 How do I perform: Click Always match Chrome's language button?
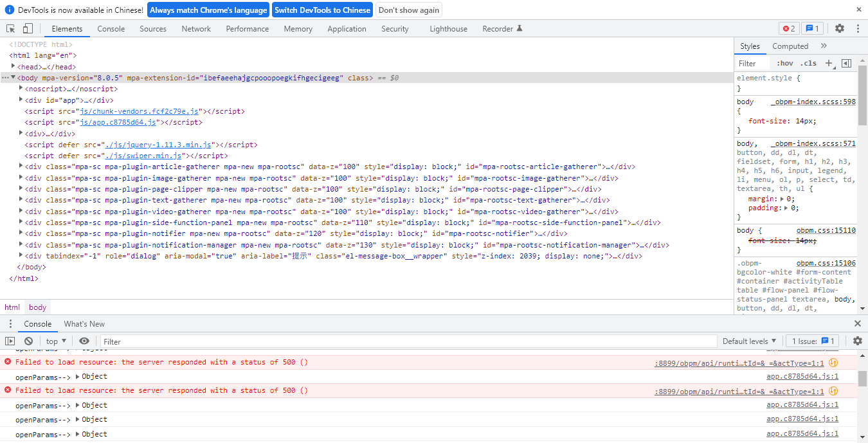click(208, 10)
